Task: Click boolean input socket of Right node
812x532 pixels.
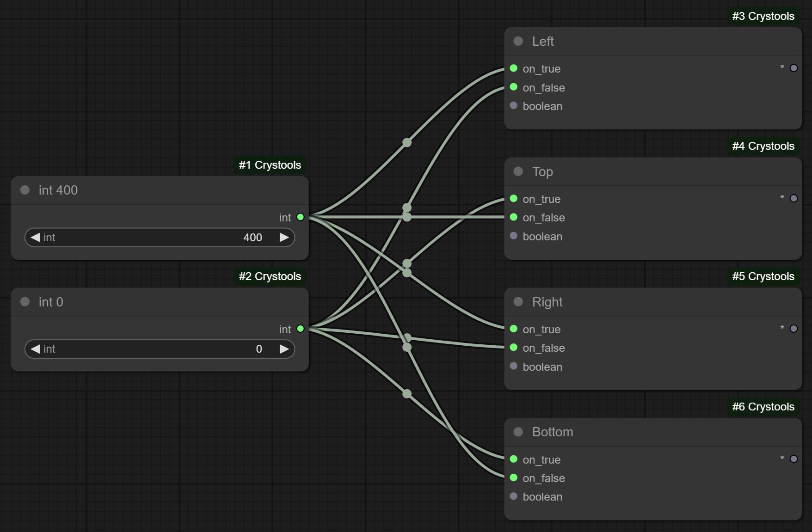Action: coord(513,366)
